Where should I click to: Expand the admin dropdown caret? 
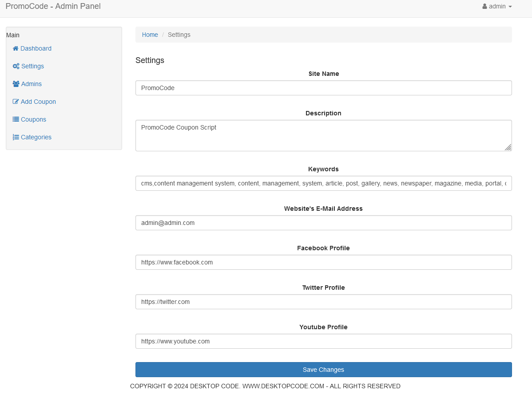point(510,7)
